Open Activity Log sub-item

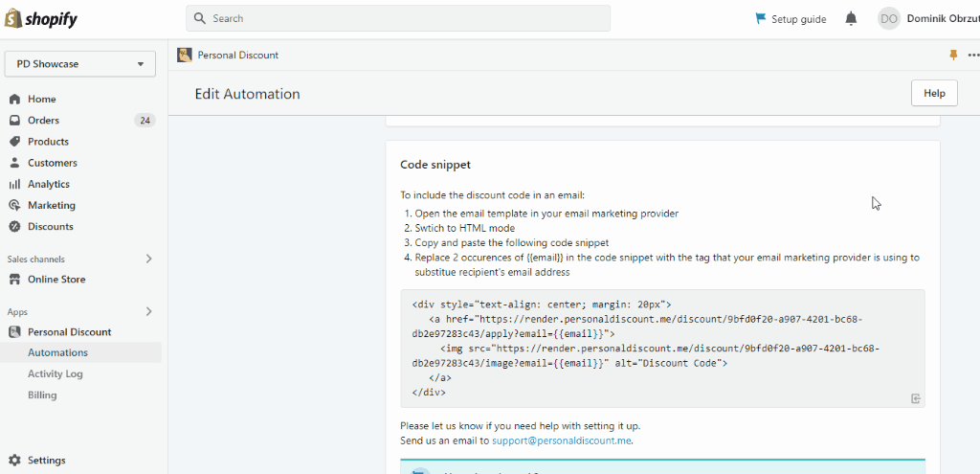tap(55, 374)
